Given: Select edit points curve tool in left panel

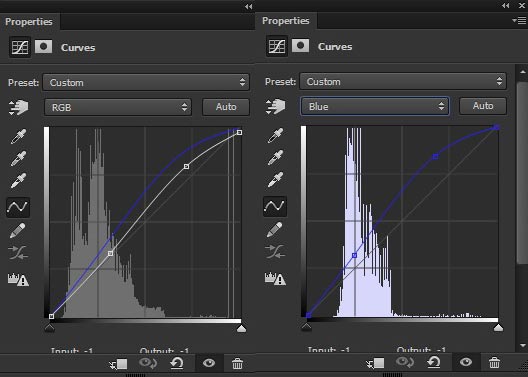Looking at the screenshot, I should (18, 207).
